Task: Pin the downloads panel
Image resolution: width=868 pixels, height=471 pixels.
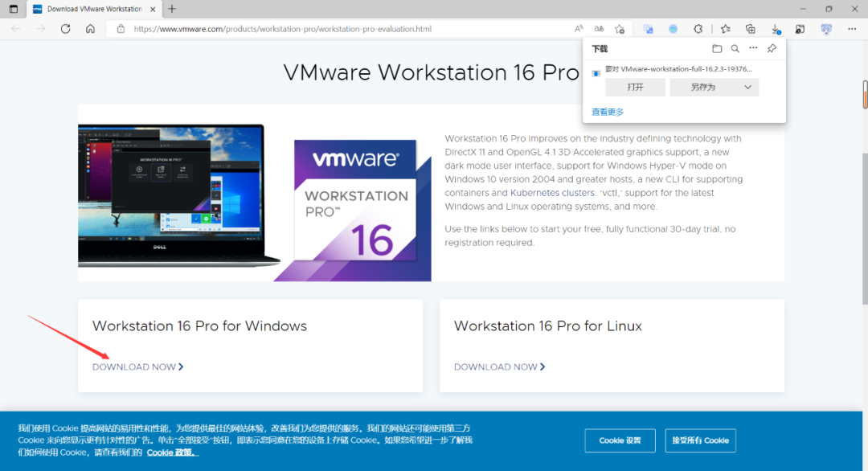Action: tap(772, 49)
